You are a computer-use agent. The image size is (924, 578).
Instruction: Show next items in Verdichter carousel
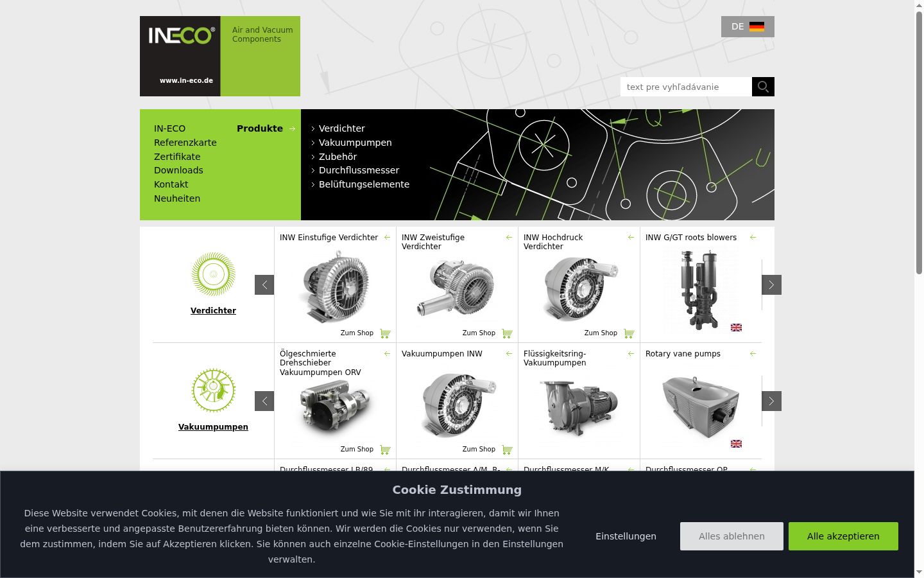pos(771,285)
